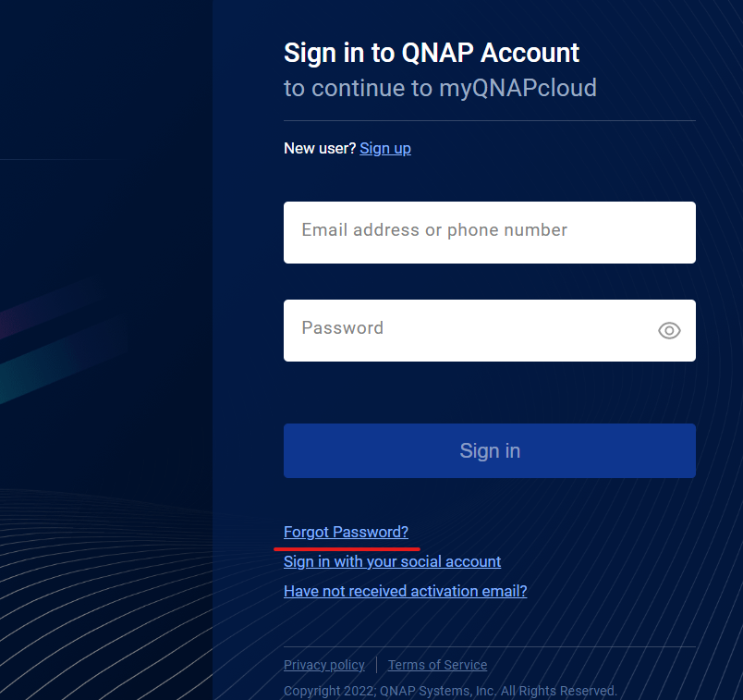Click into the Password input field
743x700 pixels.
(x=467, y=330)
